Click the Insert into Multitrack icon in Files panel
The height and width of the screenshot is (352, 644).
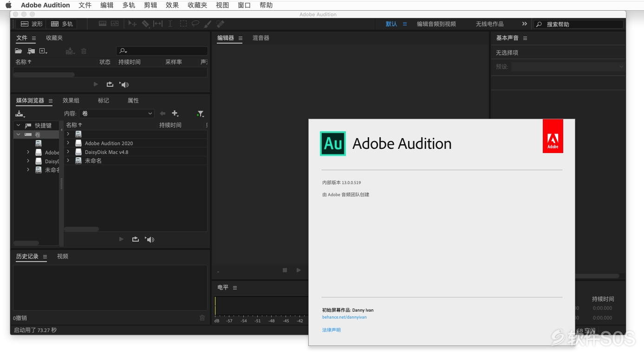coord(70,51)
